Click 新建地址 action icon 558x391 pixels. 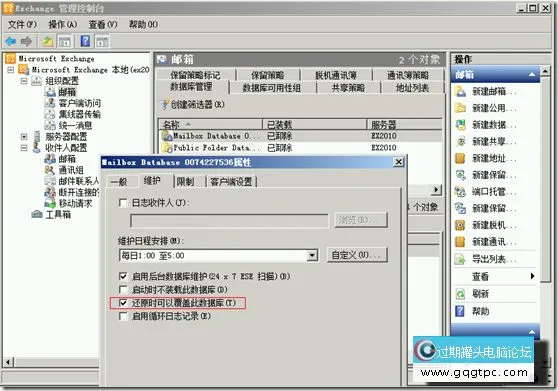pyautogui.click(x=460, y=158)
